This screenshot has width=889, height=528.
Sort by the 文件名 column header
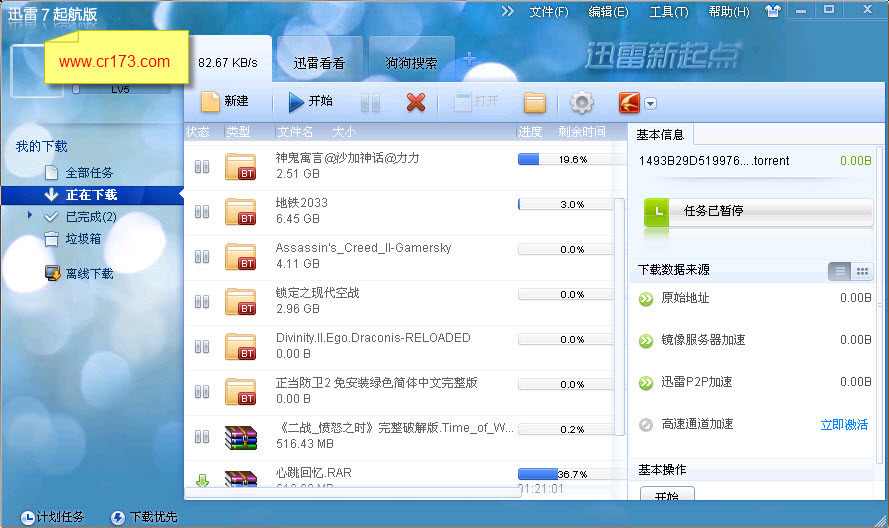pos(295,132)
